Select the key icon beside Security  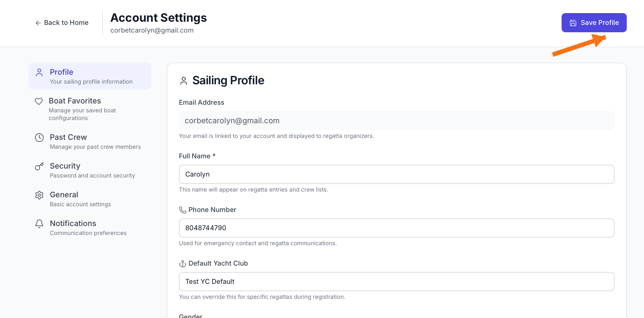click(39, 166)
